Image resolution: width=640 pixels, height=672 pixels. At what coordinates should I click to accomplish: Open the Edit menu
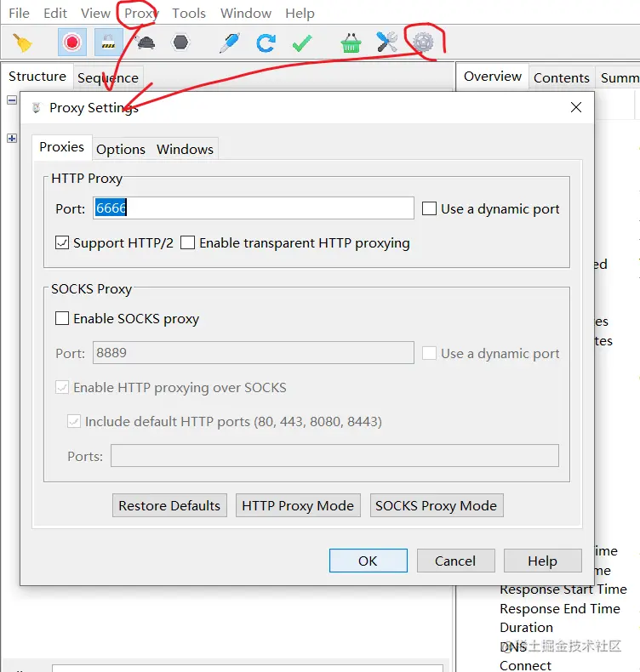pyautogui.click(x=55, y=14)
